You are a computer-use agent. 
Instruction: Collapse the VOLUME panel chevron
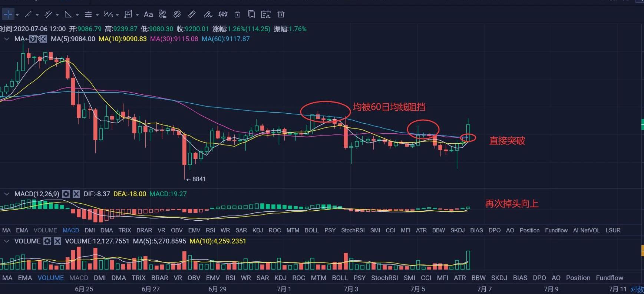[x=6, y=241]
